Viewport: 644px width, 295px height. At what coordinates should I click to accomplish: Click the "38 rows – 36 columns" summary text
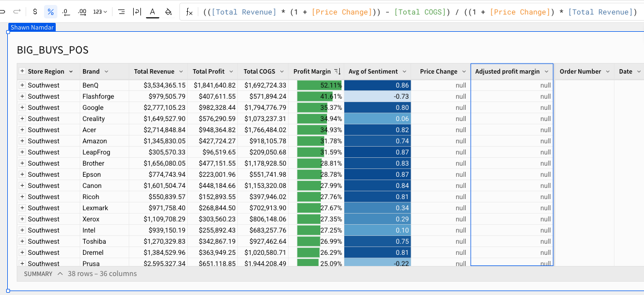(103, 274)
